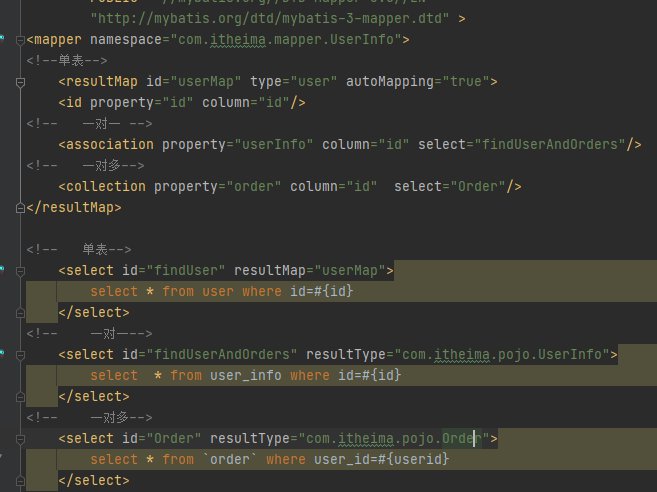Click user_info table name in SQL

point(246,375)
